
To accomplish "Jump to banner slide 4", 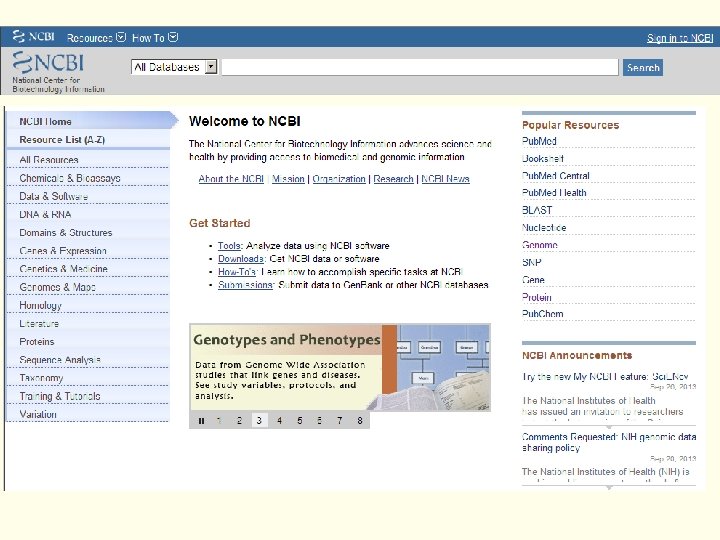I will tap(279, 421).
